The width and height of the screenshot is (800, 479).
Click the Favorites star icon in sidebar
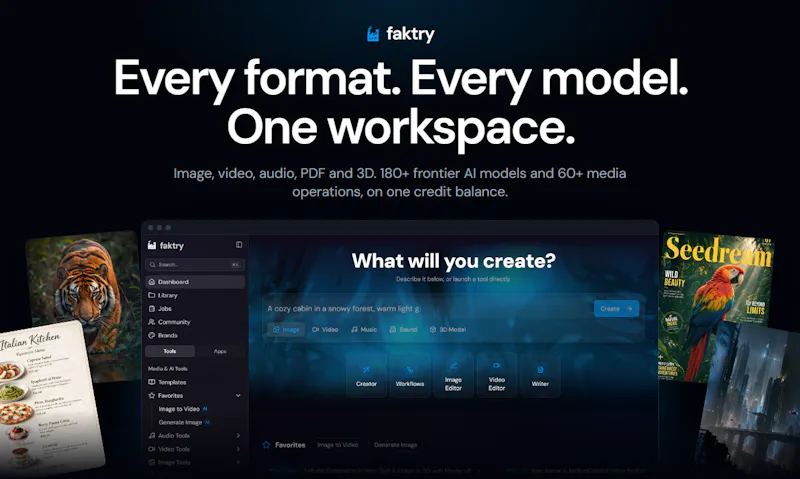coord(152,395)
